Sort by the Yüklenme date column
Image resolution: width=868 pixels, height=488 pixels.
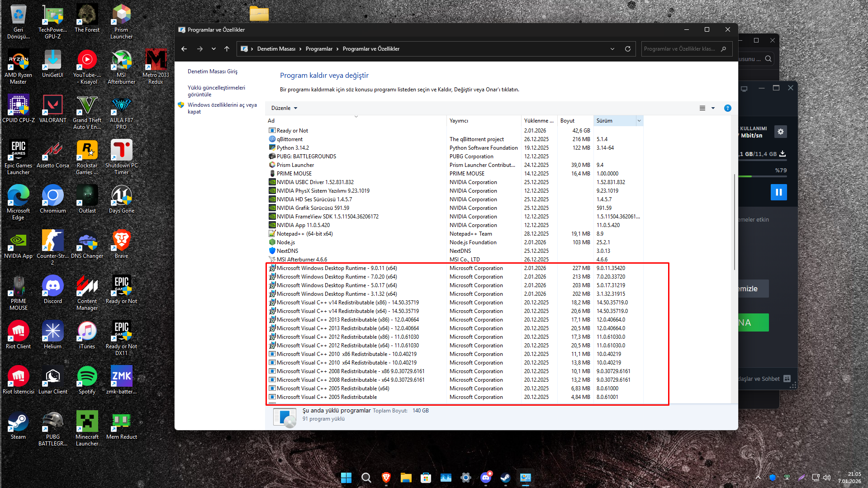click(x=539, y=121)
